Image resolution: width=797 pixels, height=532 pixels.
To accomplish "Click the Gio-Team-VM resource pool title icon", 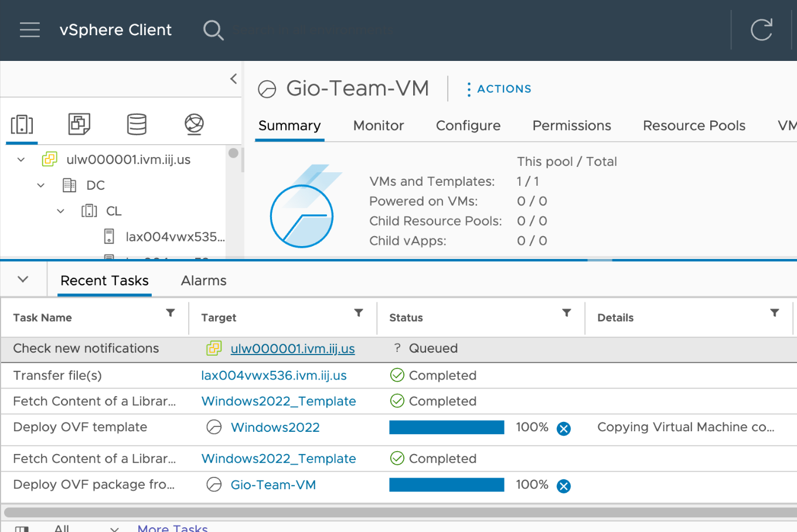I will click(x=267, y=89).
